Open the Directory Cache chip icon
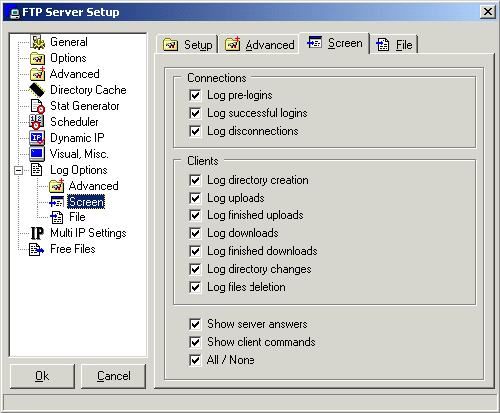The width and height of the screenshot is (500, 413). click(37, 90)
